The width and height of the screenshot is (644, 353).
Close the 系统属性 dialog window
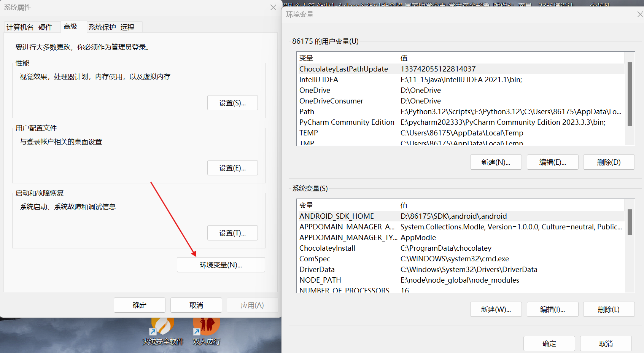(x=273, y=8)
